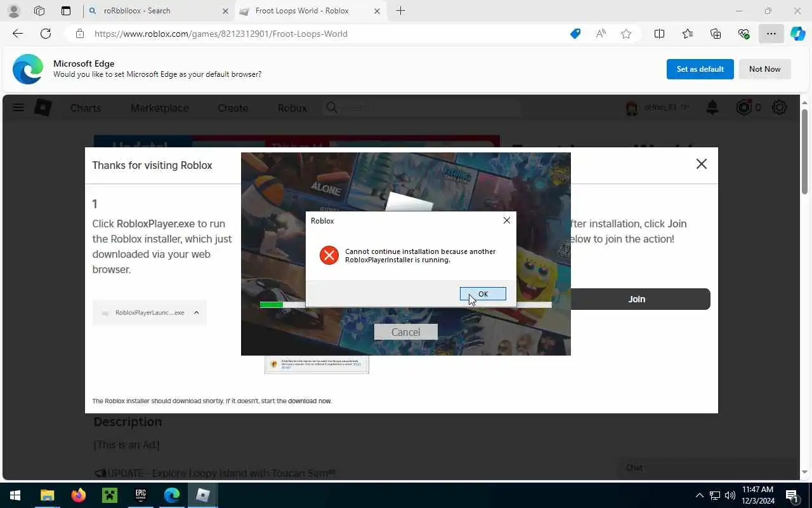The width and height of the screenshot is (812, 508).
Task: Open Marketplace in Roblox navigation
Action: pyautogui.click(x=159, y=108)
